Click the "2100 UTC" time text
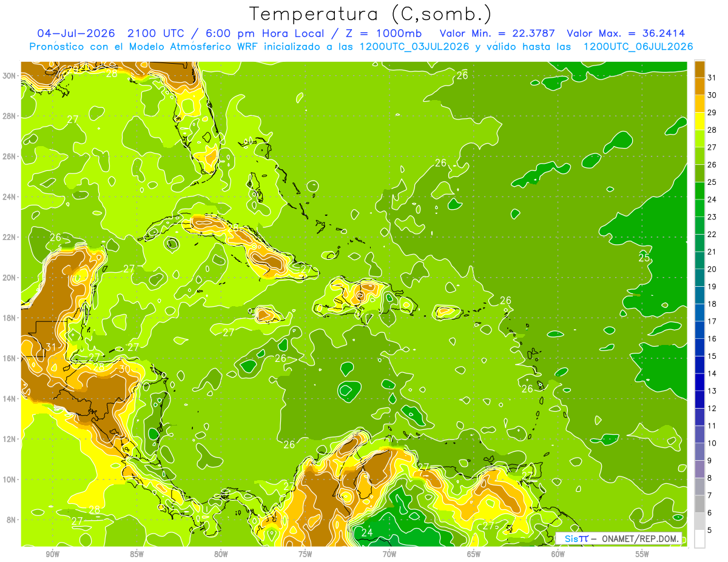The height and width of the screenshot is (562, 728). (x=155, y=33)
